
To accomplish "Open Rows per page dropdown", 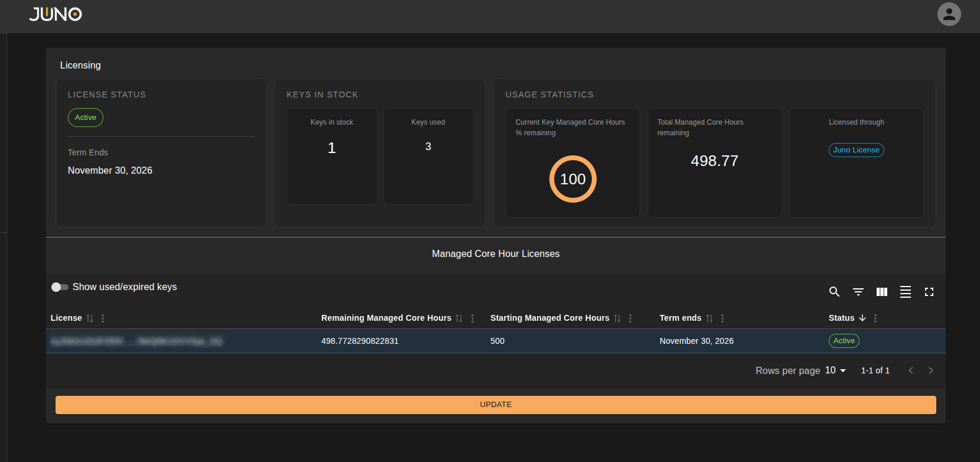I will point(835,370).
